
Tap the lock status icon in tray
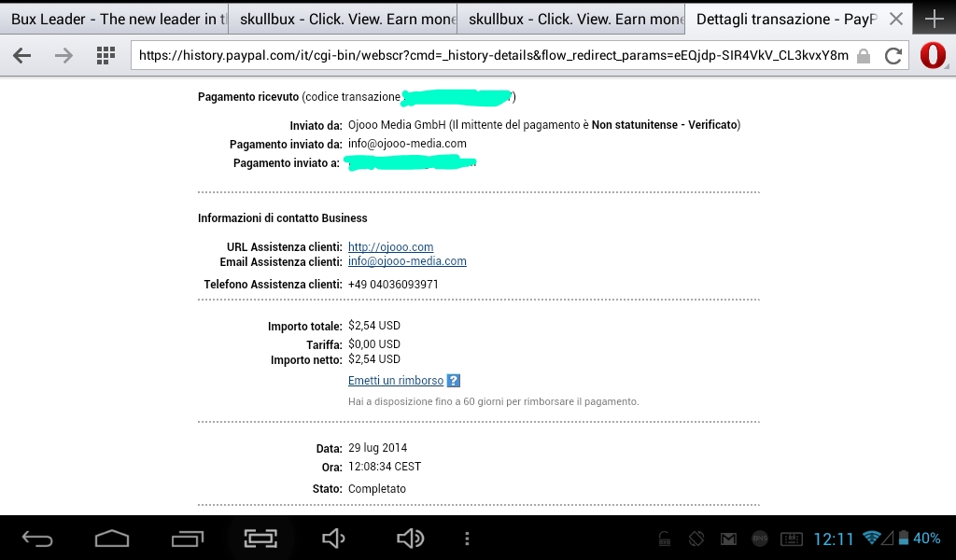tap(665, 539)
